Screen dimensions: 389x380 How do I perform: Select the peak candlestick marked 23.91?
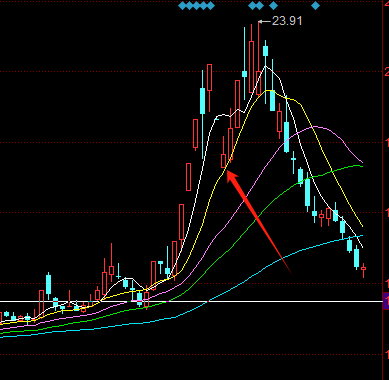(x=259, y=58)
